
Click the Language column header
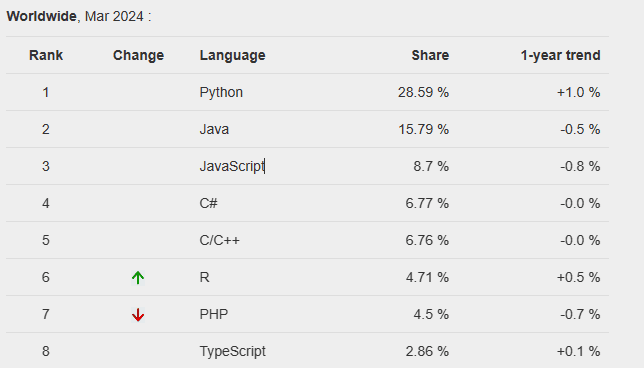232,55
